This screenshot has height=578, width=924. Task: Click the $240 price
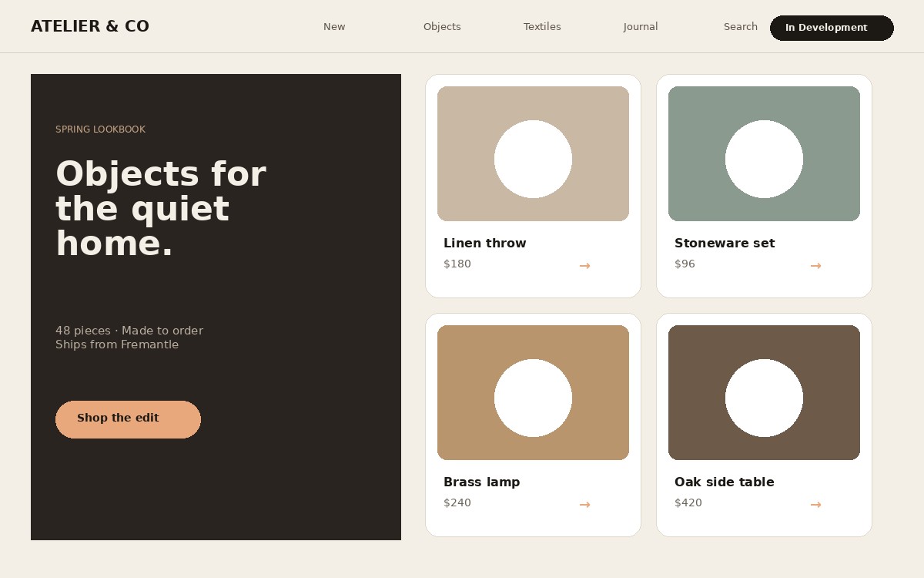457,503
